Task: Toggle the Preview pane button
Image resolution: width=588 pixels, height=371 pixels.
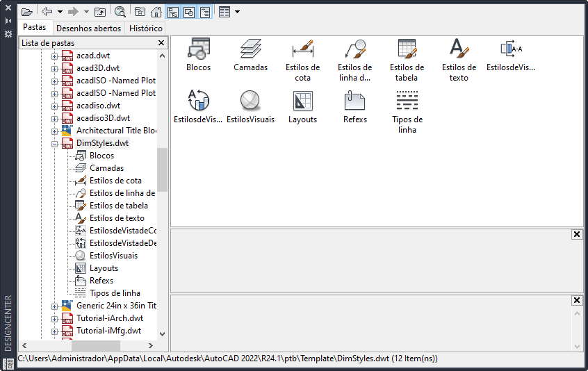Action: pyautogui.click(x=189, y=12)
